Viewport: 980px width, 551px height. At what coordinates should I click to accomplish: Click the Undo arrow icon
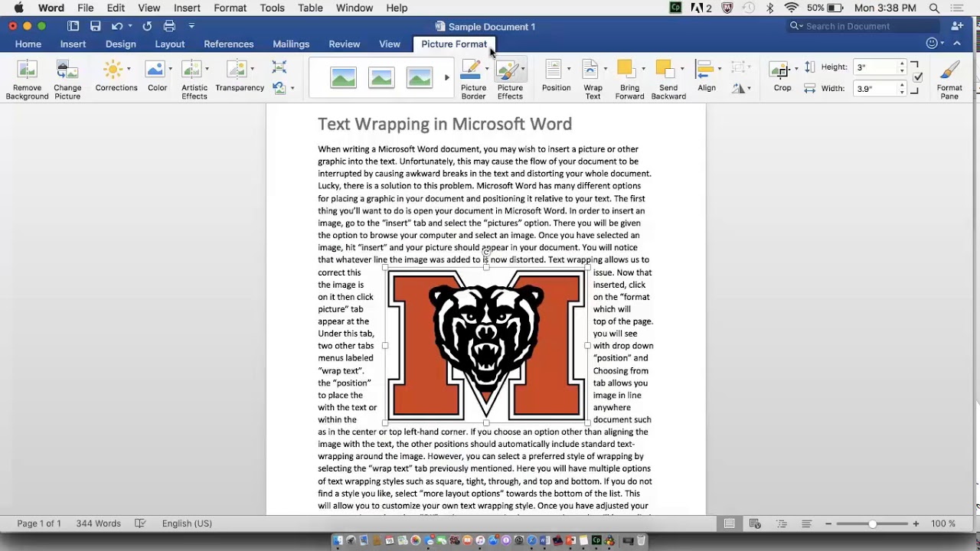click(117, 26)
